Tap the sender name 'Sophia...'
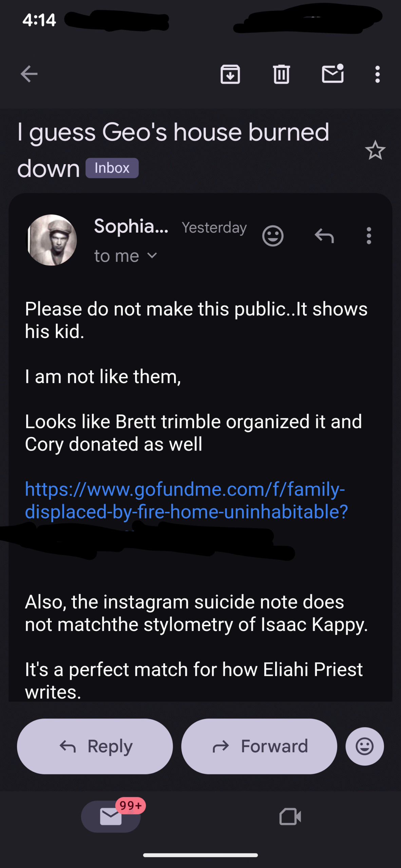This screenshot has width=401, height=868. pos(131,226)
